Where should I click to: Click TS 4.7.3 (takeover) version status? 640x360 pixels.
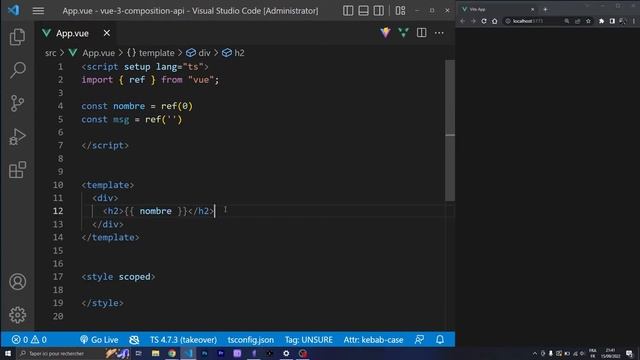click(183, 340)
